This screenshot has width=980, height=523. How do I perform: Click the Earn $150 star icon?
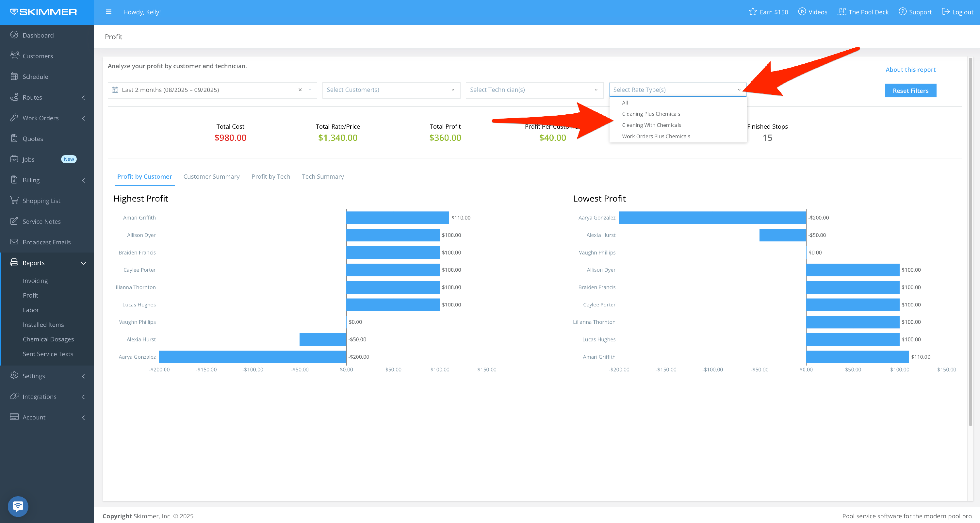pos(753,12)
